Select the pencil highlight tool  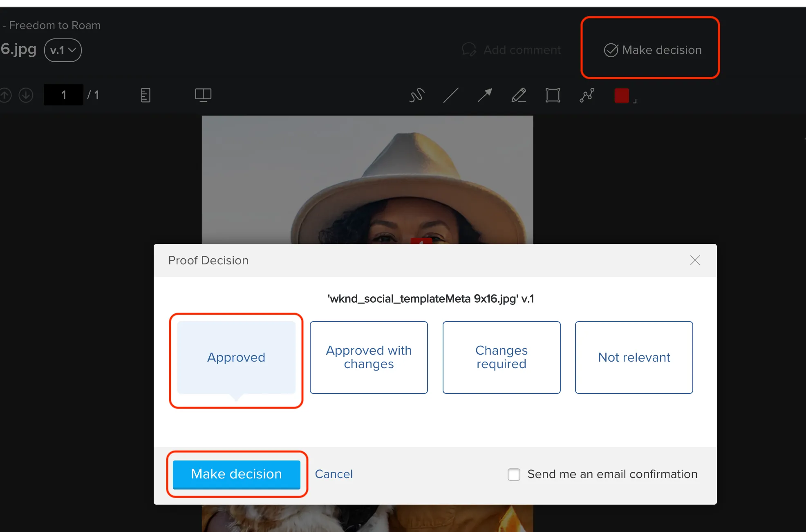519,95
